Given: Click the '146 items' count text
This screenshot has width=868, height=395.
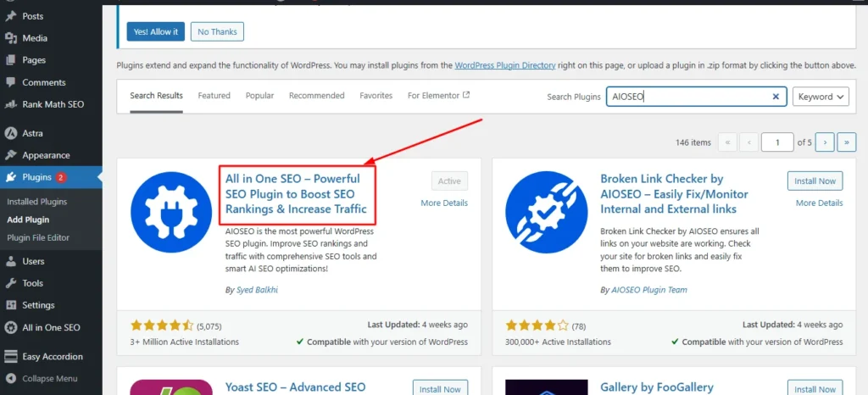Looking at the screenshot, I should 693,142.
